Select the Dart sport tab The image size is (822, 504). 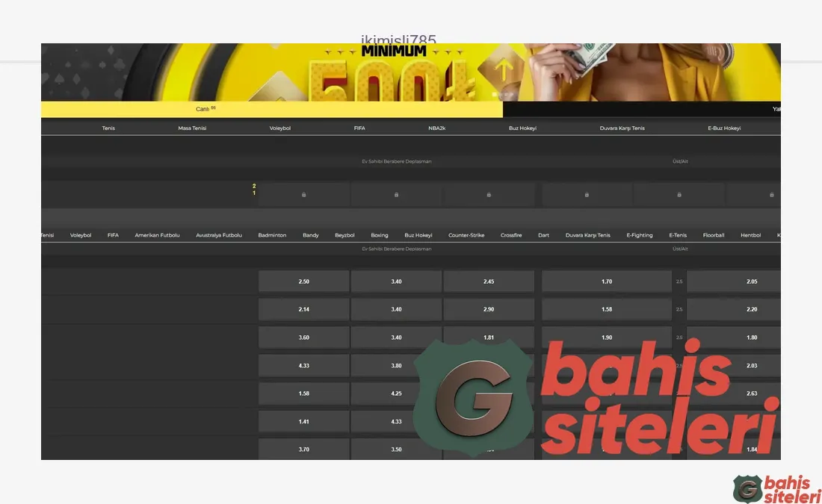point(543,235)
